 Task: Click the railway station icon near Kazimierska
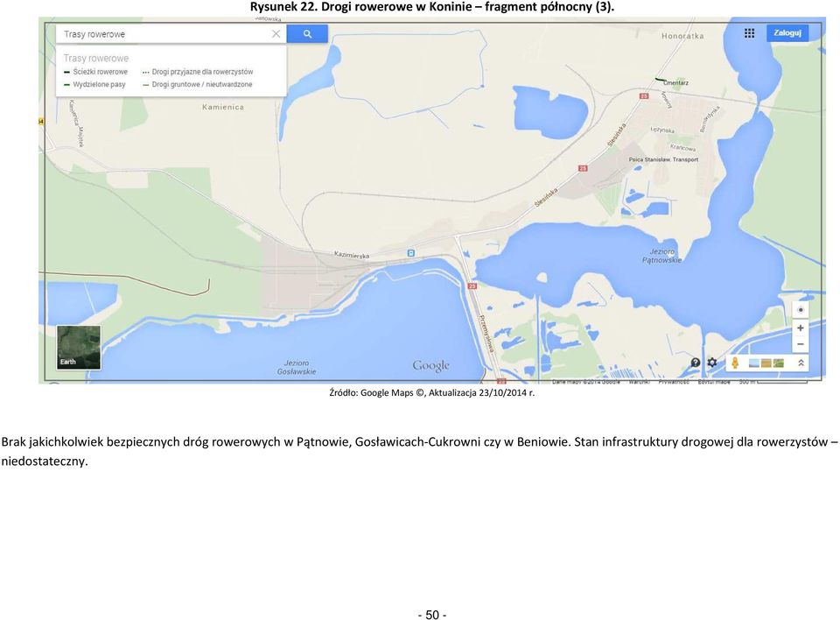pyautogui.click(x=411, y=252)
